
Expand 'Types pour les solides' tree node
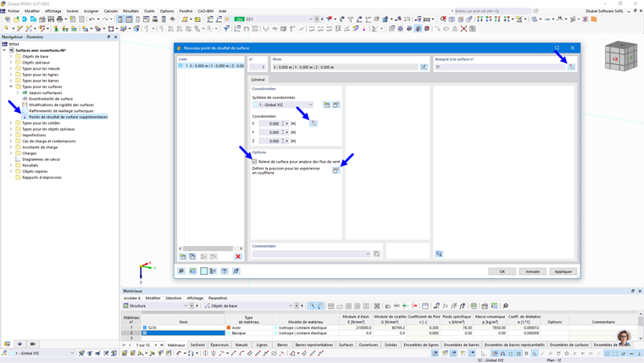(x=11, y=123)
